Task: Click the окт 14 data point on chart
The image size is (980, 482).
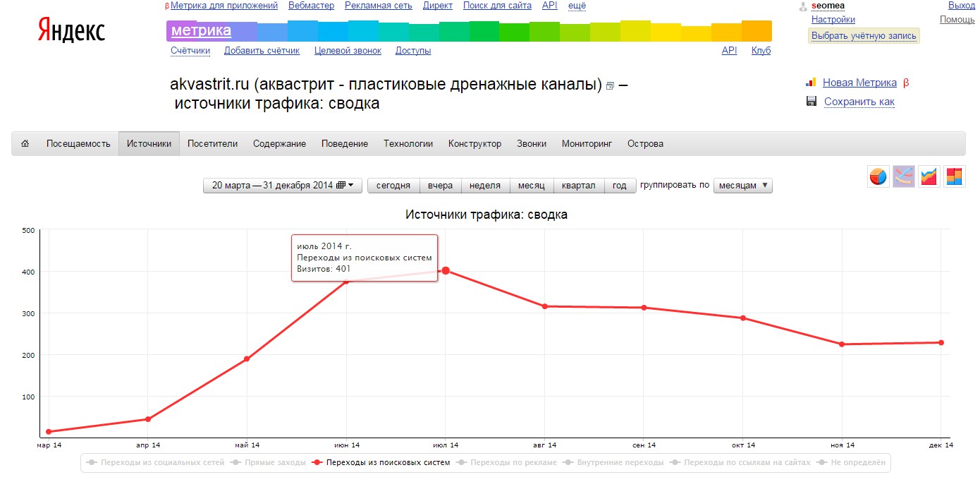Action: 743,318
